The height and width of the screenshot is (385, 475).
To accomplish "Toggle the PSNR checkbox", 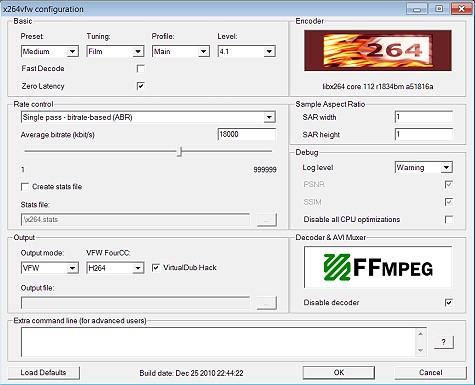I will point(449,184).
